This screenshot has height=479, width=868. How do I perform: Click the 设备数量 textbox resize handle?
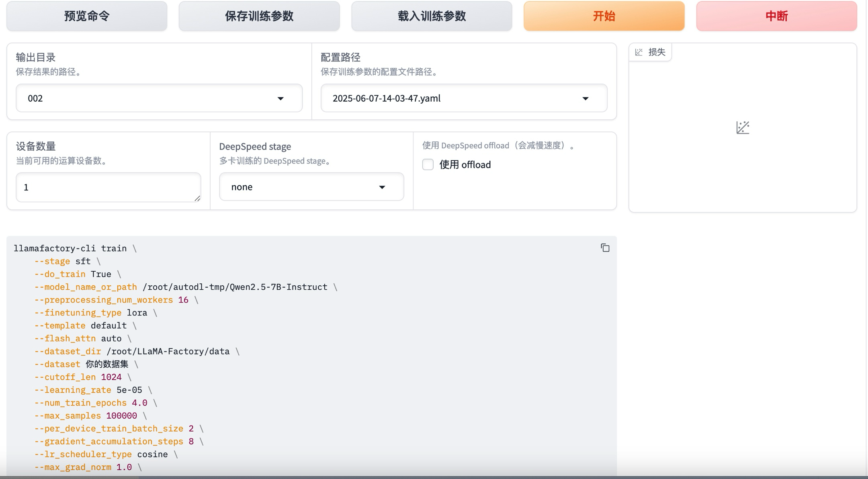click(197, 199)
